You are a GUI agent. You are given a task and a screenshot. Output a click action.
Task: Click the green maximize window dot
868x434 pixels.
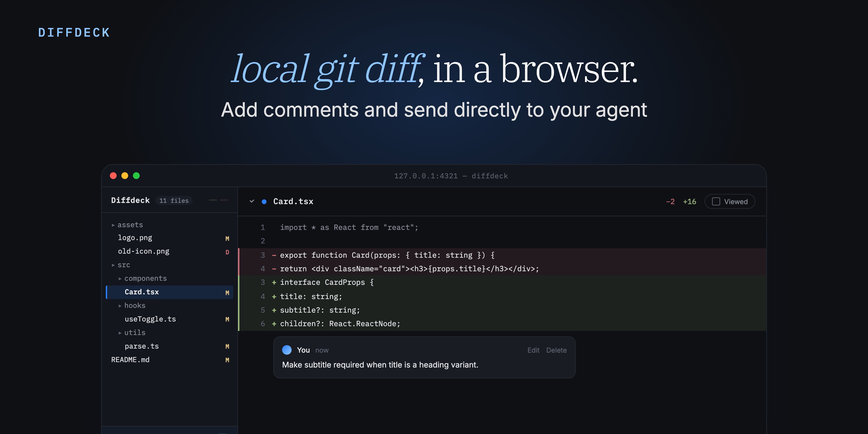coord(136,176)
